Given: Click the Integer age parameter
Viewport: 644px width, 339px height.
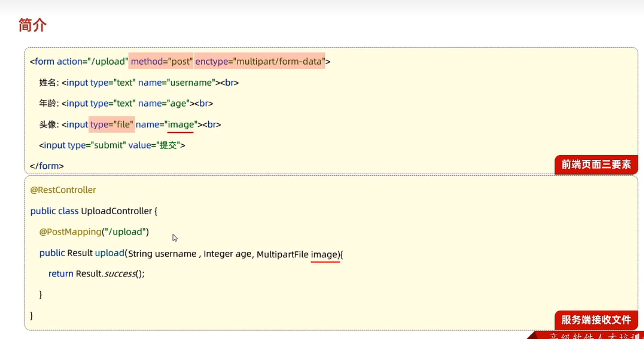Looking at the screenshot, I should point(227,254).
